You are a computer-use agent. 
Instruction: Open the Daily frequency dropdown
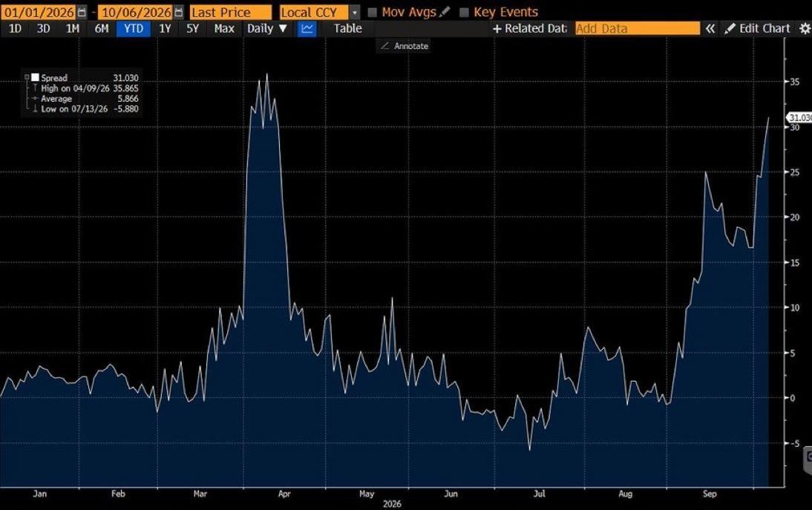coord(266,28)
